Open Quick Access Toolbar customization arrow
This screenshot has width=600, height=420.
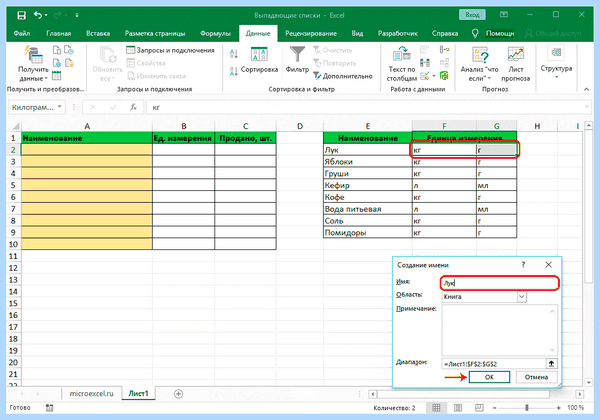77,15
